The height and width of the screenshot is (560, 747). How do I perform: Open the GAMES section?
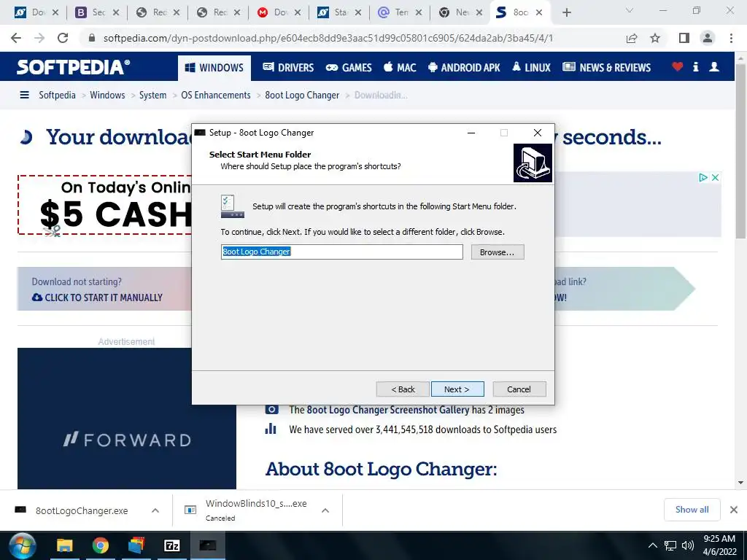349,68
